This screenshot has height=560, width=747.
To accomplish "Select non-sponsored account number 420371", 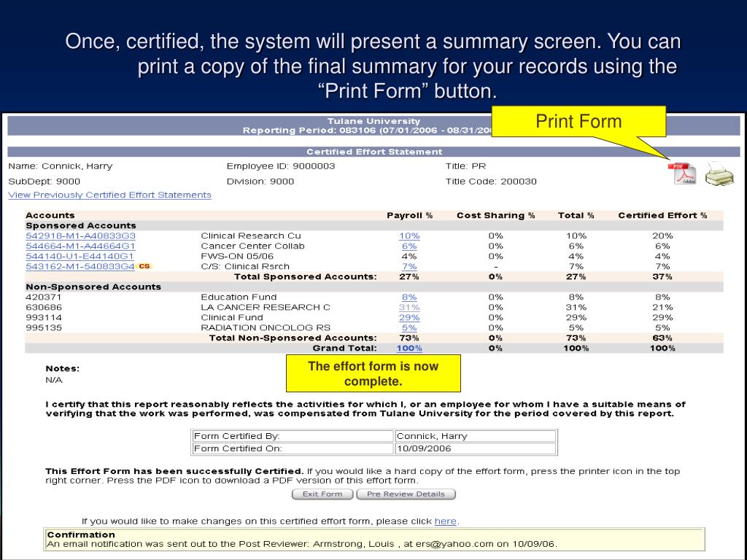I will (44, 297).
